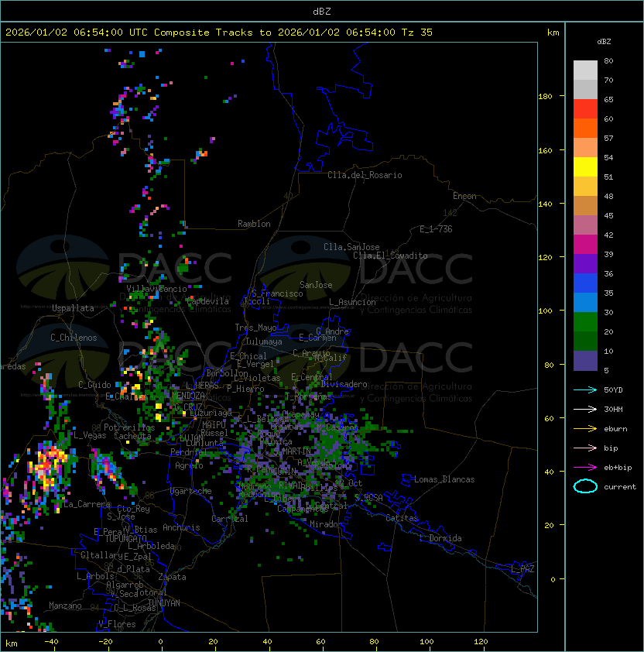Pick the slate purple 5-10 dBZ swatch
Viewport: 644px width, 652px height.
click(585, 361)
